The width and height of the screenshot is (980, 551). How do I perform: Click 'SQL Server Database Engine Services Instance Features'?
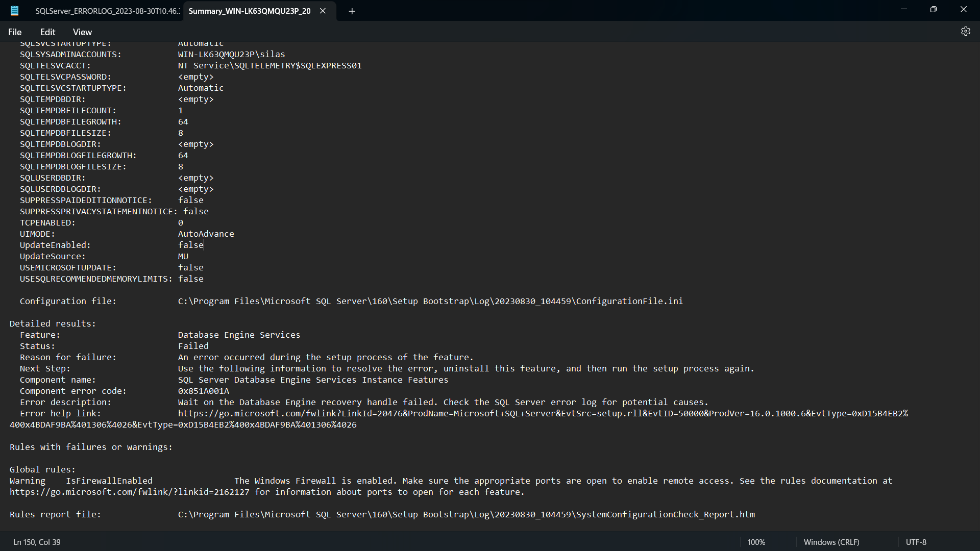pyautogui.click(x=313, y=380)
